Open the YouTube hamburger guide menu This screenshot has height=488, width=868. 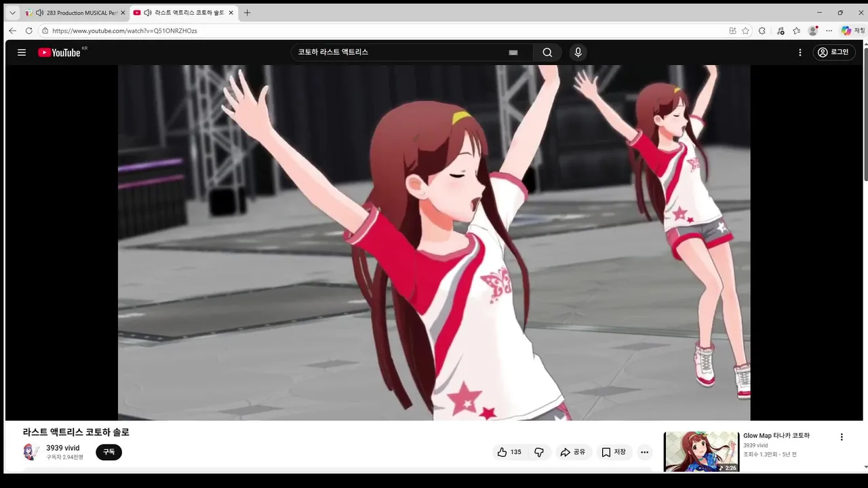(22, 52)
